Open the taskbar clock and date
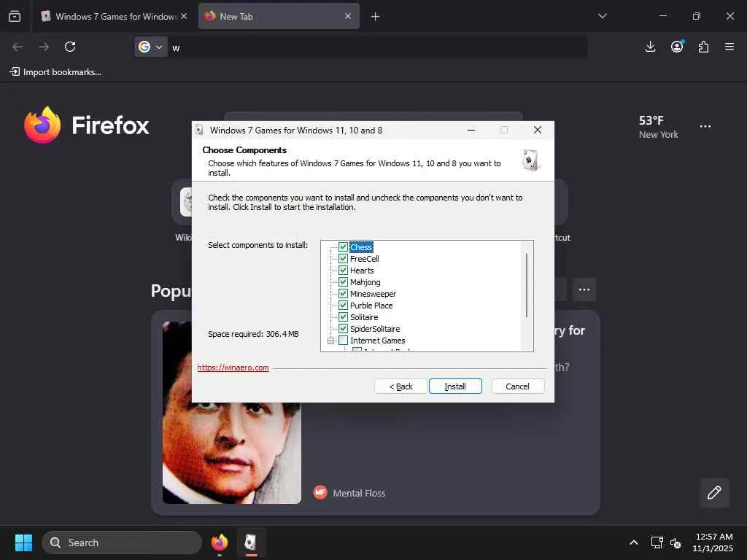Viewport: 747px width, 560px height. click(x=713, y=542)
